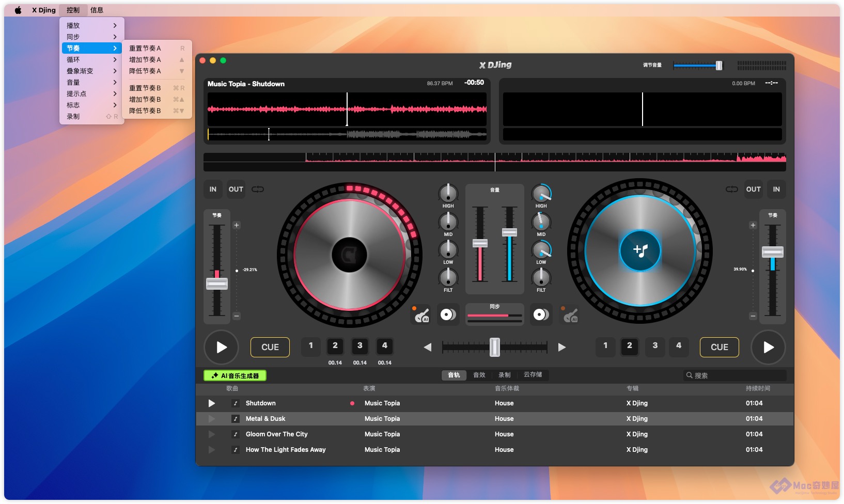The width and height of the screenshot is (844, 504).
Task: Click the left deck HIGH knob
Action: (x=448, y=193)
